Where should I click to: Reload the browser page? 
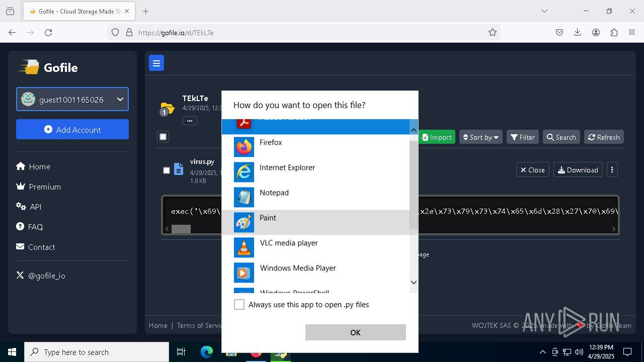(x=48, y=32)
